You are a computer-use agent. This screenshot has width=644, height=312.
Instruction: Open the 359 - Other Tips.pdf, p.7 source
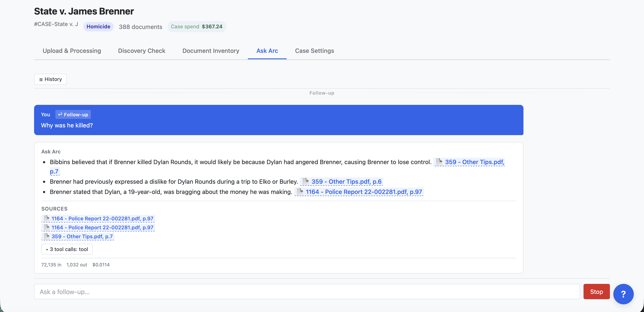click(x=78, y=236)
